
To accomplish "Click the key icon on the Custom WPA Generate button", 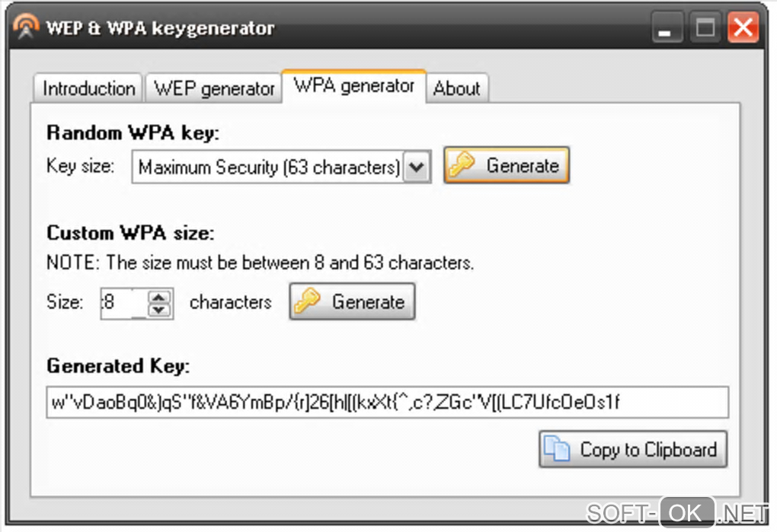I will click(x=308, y=301).
